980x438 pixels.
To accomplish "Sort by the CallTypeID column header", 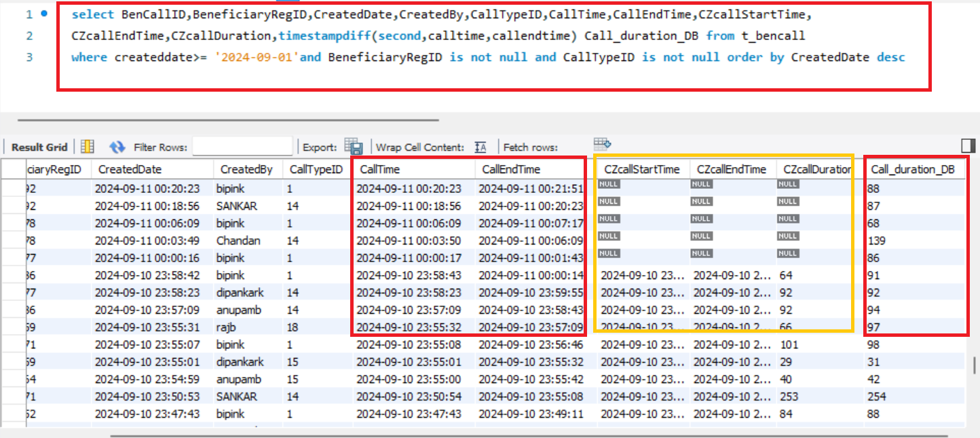I will click(316, 169).
